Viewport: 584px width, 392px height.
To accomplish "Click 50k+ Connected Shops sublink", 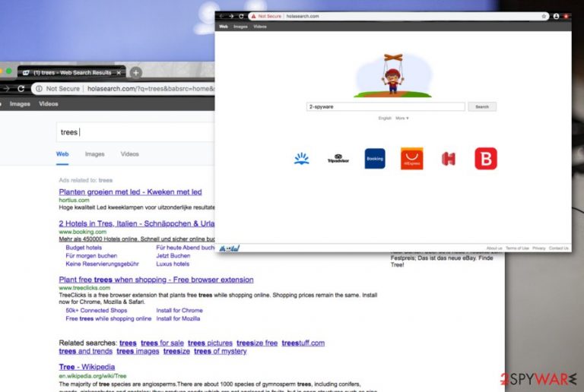I will 97,311.
